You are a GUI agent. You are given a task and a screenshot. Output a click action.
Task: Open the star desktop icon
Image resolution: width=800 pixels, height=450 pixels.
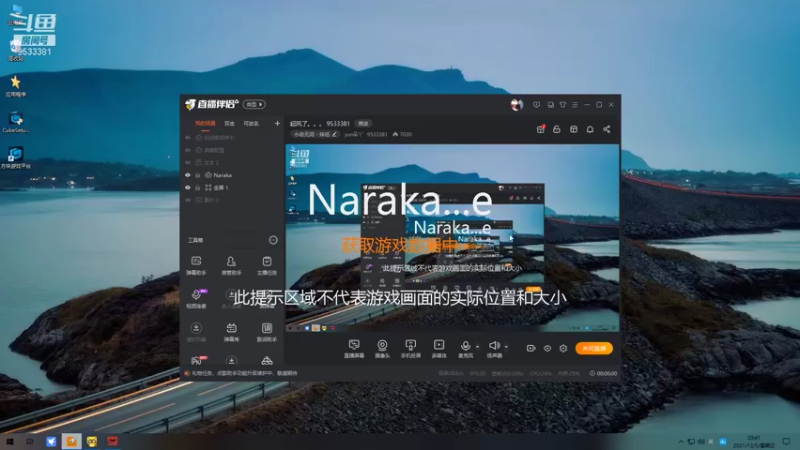pyautogui.click(x=16, y=86)
